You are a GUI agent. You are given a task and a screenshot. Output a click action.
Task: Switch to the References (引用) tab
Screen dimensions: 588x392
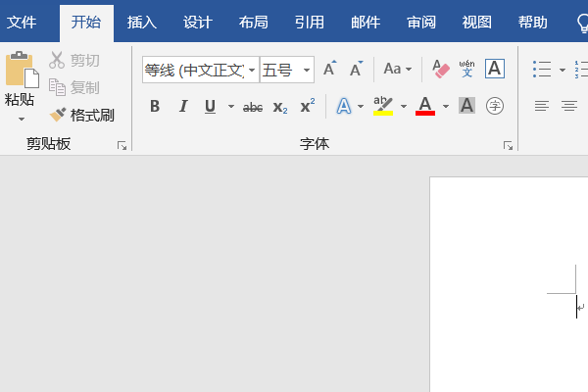coord(310,23)
